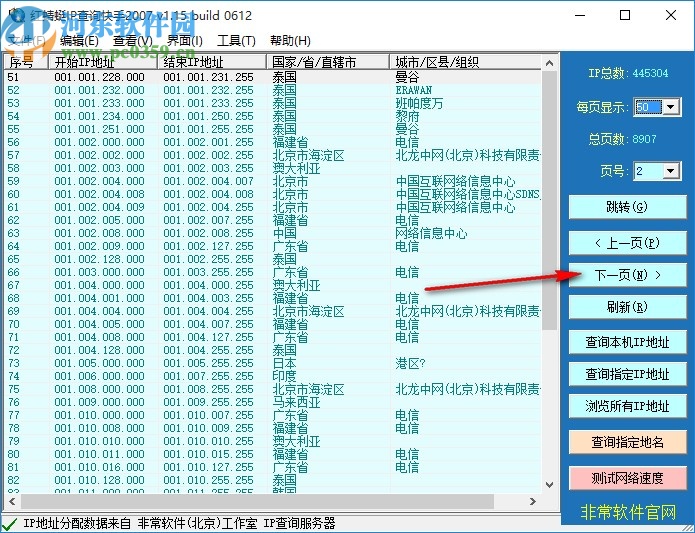Click the application icon in title bar
This screenshot has height=533, width=695.
click(x=17, y=14)
